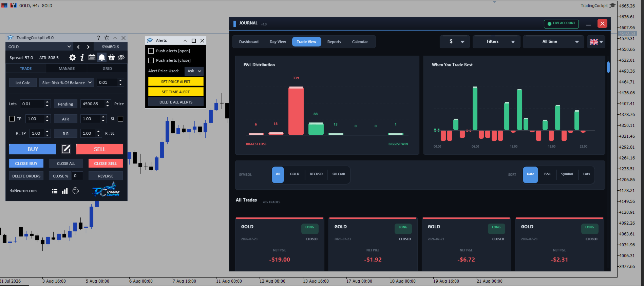This screenshot has width=644, height=286.
Task: Click the edit order pencil icon
Action: point(66,149)
